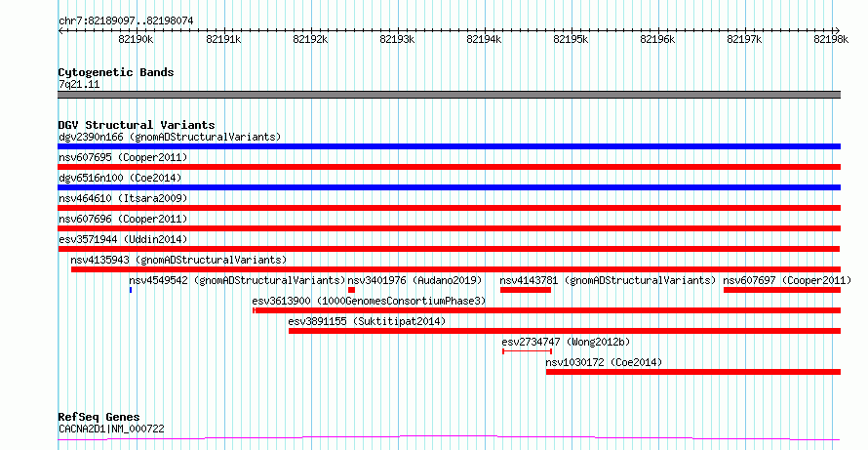Select the esv2734747 (Wong2012b) label
Screen dimensions: 868x450
pos(566,342)
